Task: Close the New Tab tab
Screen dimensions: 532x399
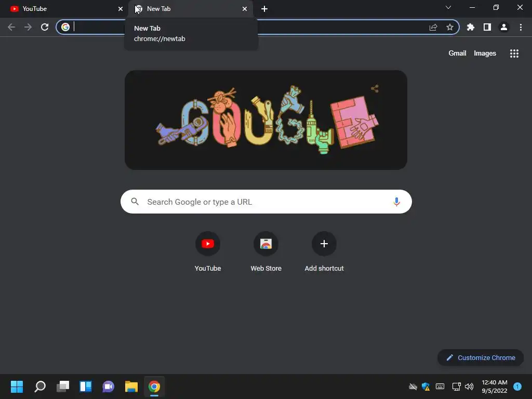Action: (245, 9)
